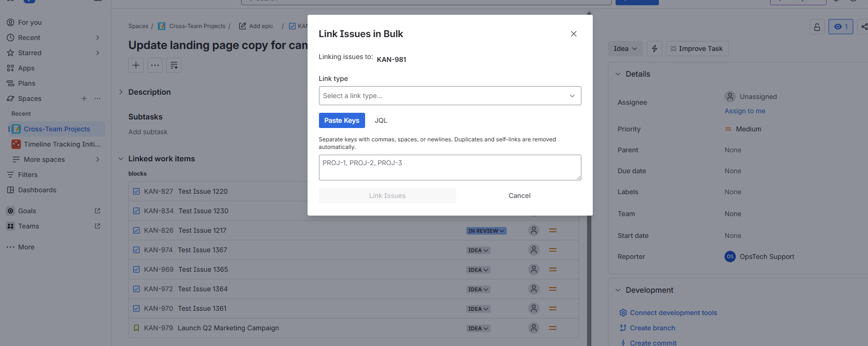Screen dimensions: 868x346
Task: Click the assignee avatar icon for KAN-972
Action: [534, 289]
